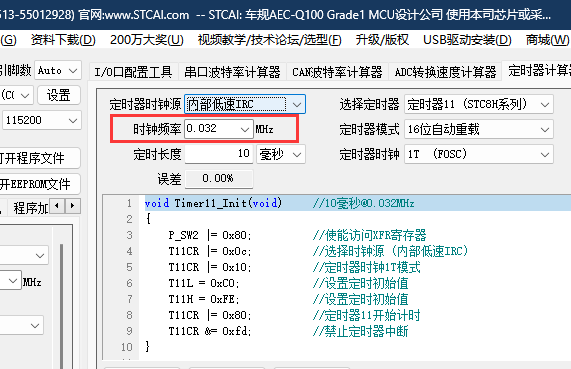The width and height of the screenshot is (571, 369).
Task: Click the left tab scroll arrow
Action: [57, 206]
